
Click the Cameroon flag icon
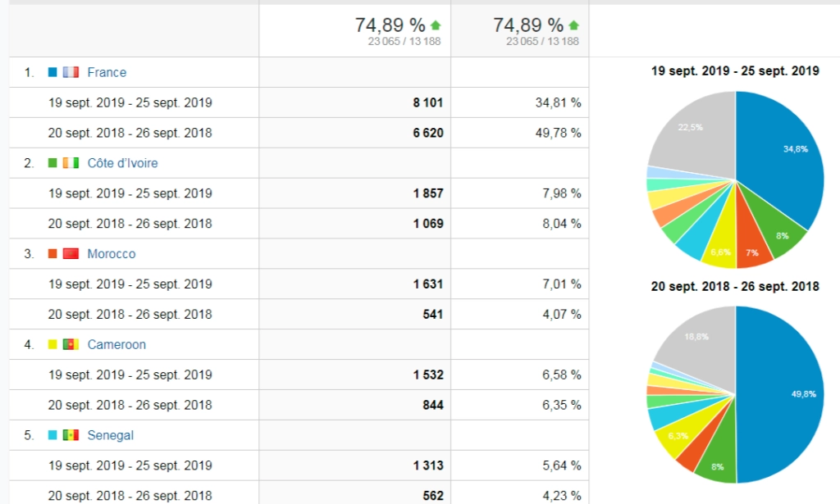[71, 345]
